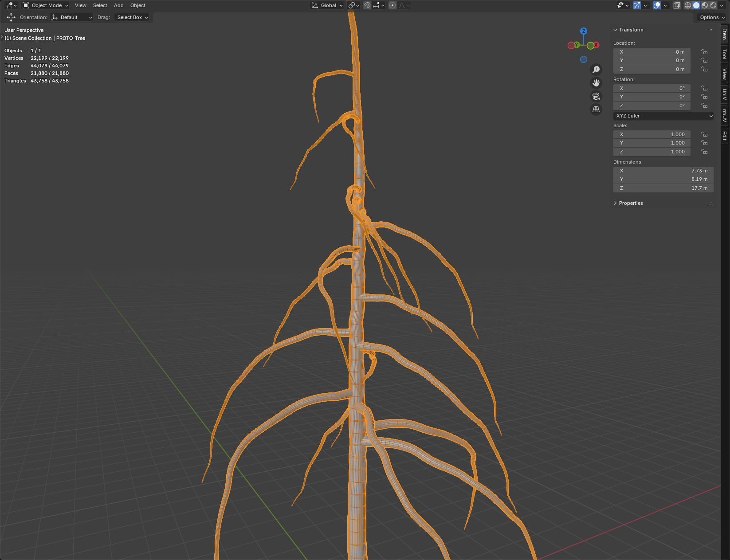Open the Select Box drag dropdown
This screenshot has width=730, height=560.
132,17
